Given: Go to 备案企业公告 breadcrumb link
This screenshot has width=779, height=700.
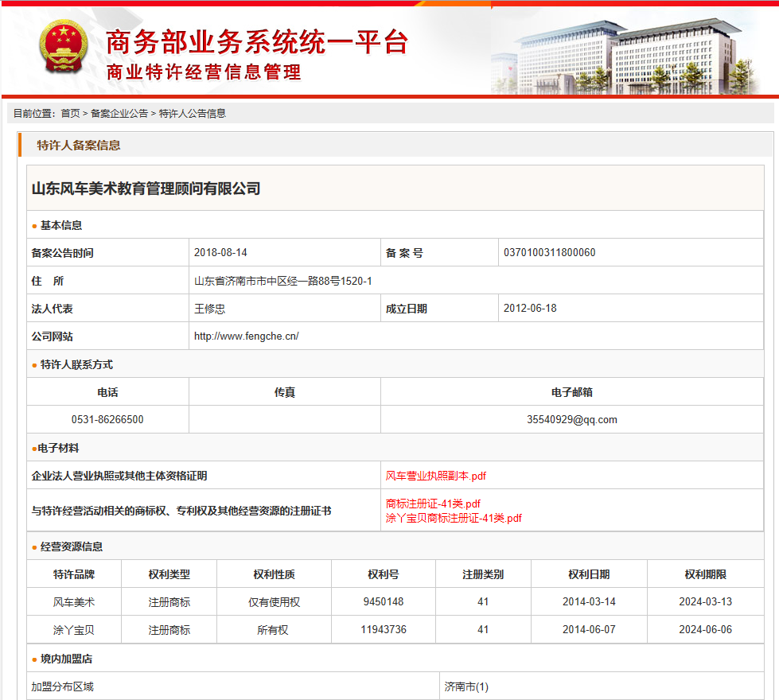Looking at the screenshot, I should tap(119, 113).
